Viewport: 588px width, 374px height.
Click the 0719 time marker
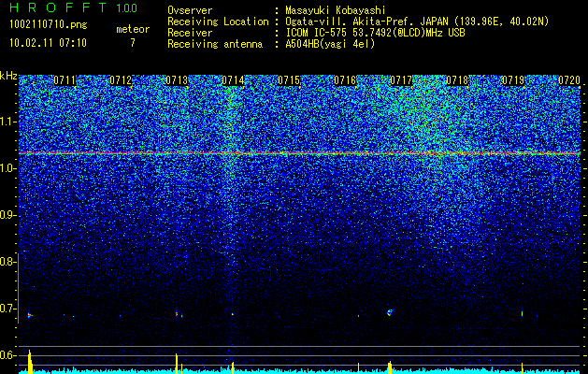(x=513, y=80)
